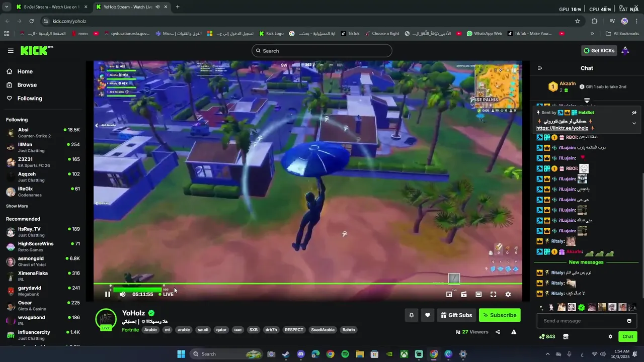This screenshot has height=362, width=644.
Task: Jump to LIVE in the player
Action: tap(166, 294)
